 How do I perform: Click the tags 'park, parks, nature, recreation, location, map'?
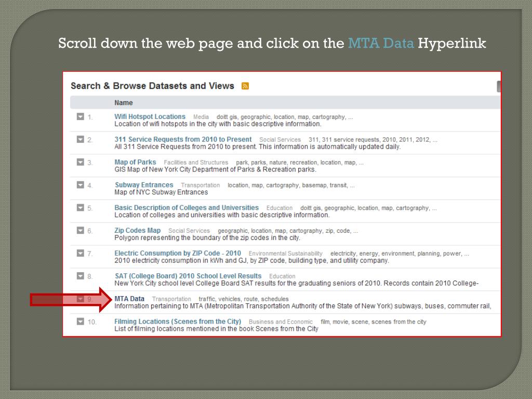tap(300, 162)
